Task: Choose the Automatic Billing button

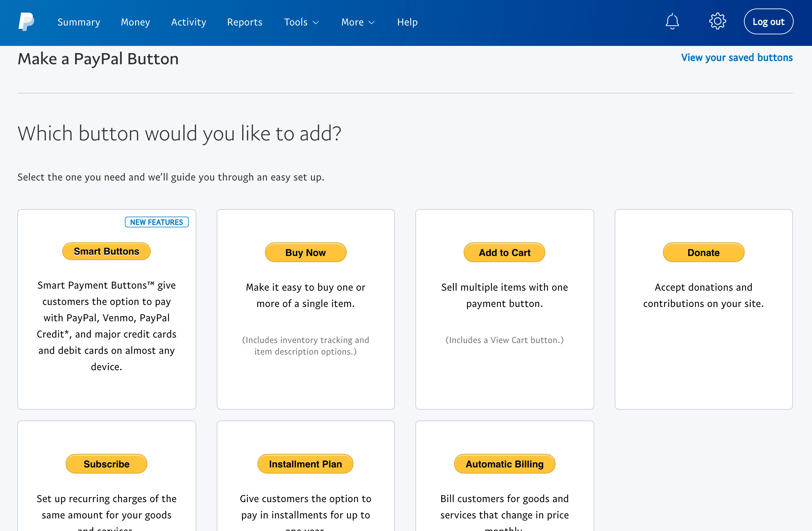Action: pos(504,464)
